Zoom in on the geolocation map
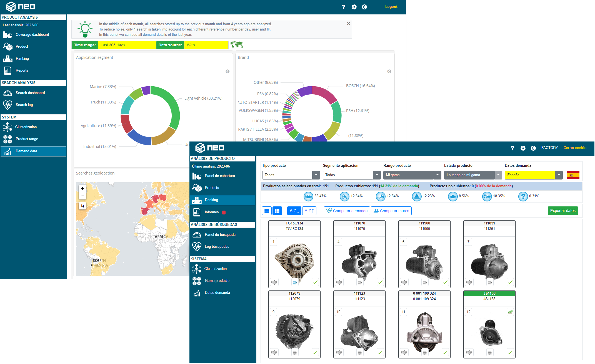The image size is (595, 364). 82,189
